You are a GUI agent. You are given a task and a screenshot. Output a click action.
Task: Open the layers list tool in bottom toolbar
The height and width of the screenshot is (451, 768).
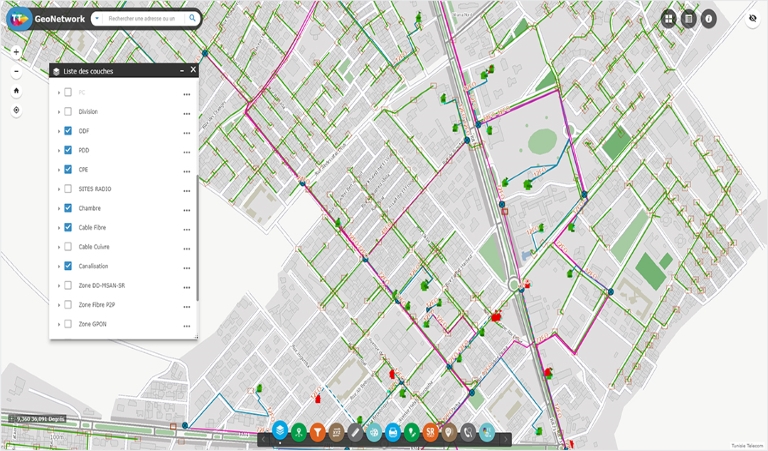tap(280, 430)
